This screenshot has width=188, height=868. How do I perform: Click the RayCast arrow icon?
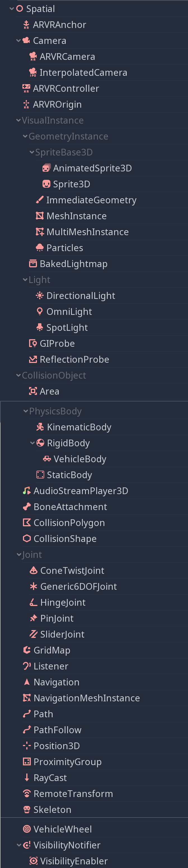27,778
